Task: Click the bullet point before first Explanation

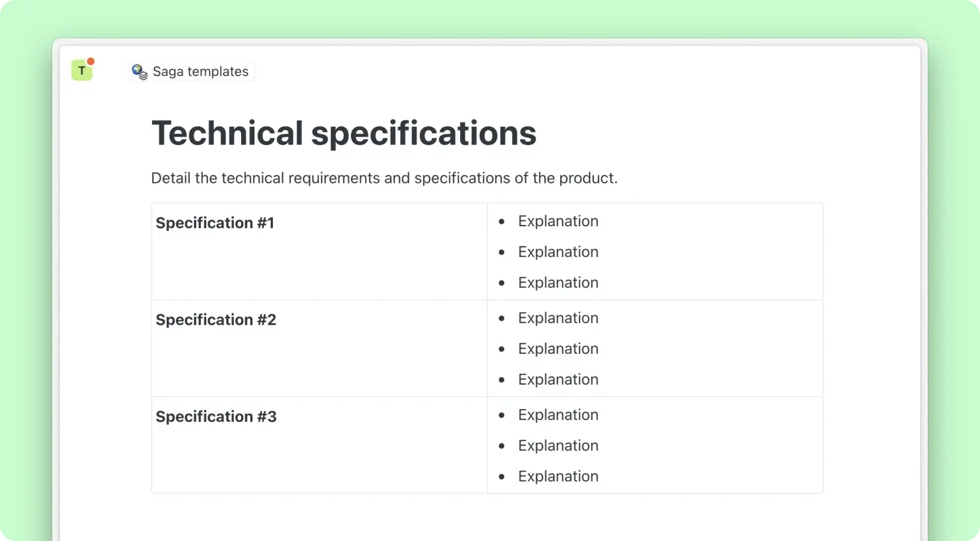Action: click(x=501, y=222)
